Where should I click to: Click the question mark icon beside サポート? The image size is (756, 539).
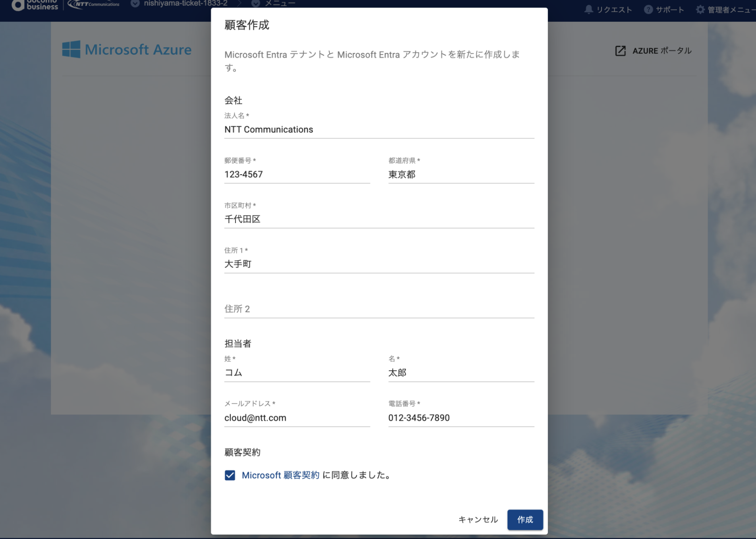click(648, 10)
